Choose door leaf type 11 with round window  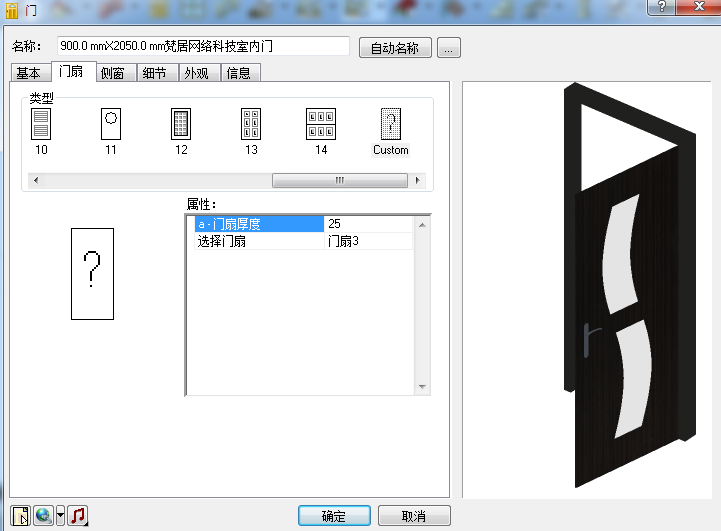point(111,124)
